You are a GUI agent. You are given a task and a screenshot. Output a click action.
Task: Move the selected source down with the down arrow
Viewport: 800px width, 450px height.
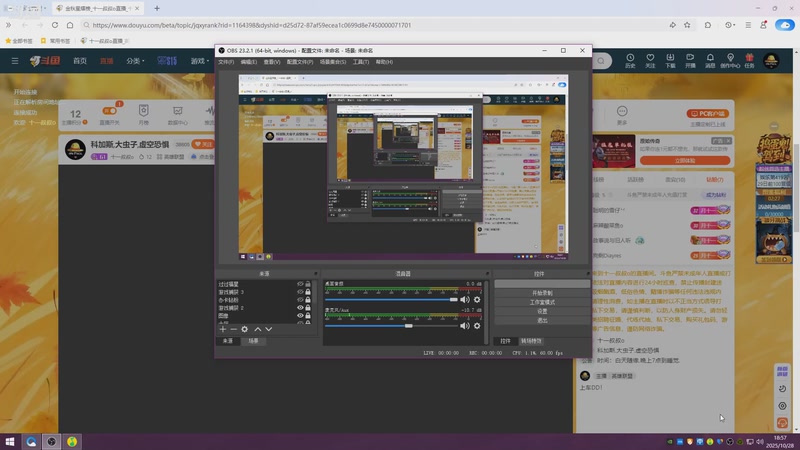tap(269, 329)
